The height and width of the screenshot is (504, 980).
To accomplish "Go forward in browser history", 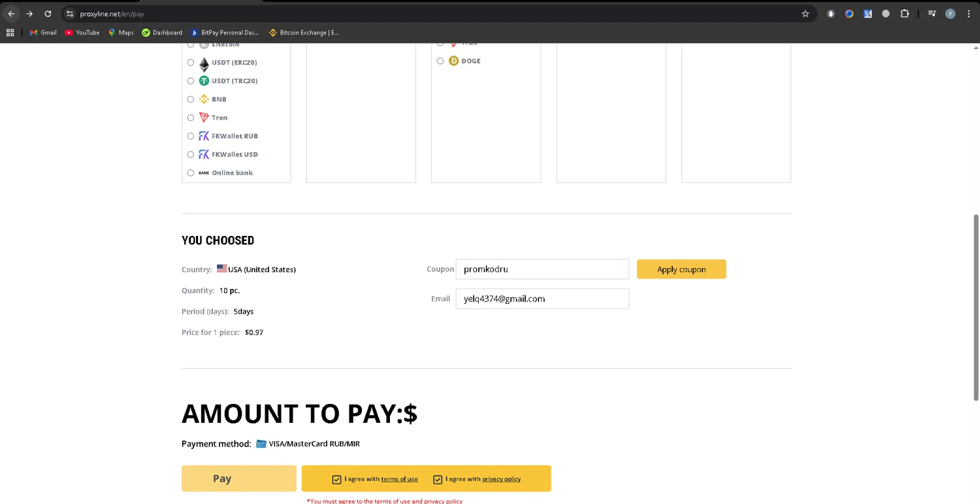I will point(29,14).
